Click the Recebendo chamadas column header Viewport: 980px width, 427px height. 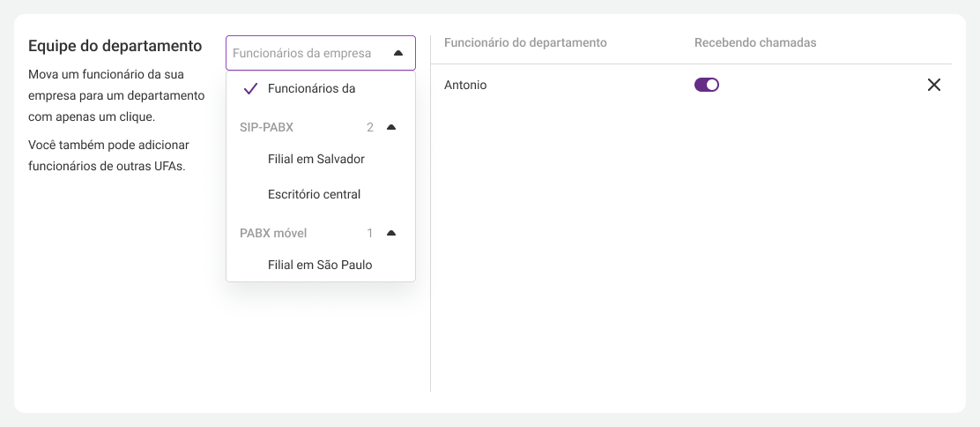point(755,42)
